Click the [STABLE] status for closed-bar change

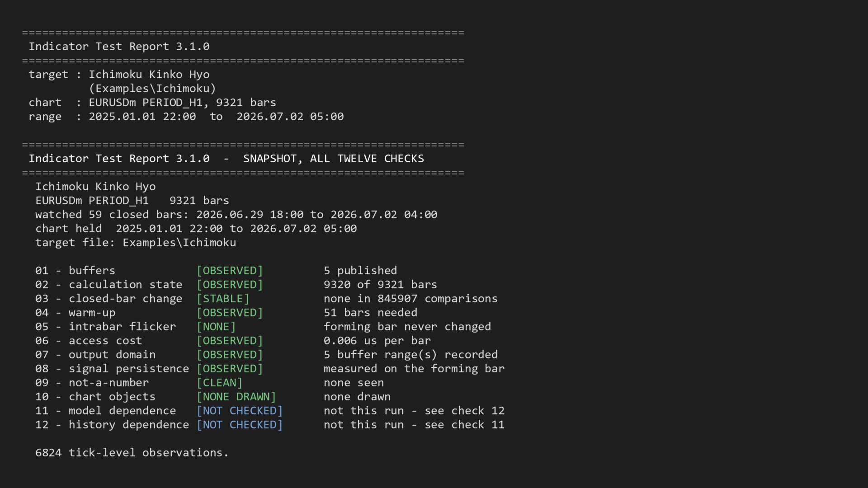tap(223, 299)
